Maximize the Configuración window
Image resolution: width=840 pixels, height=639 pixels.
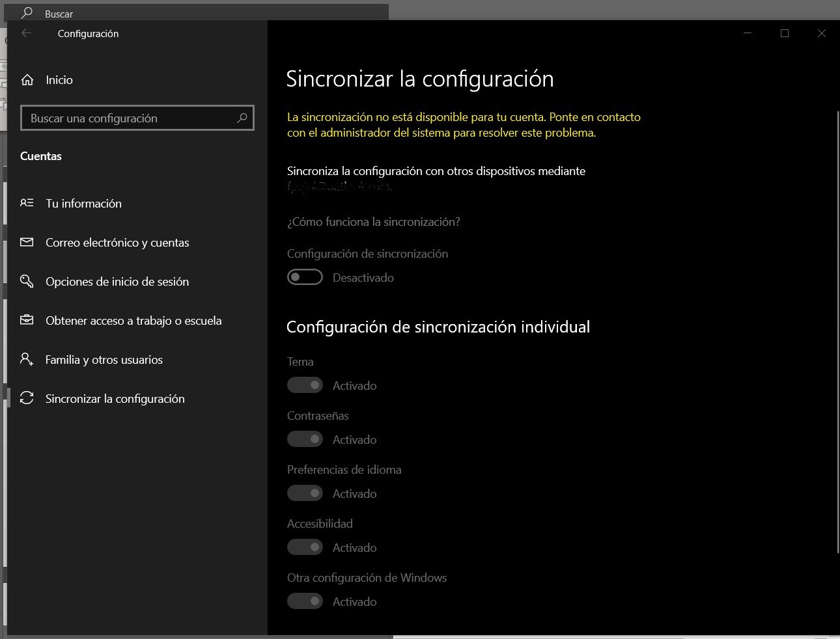[785, 33]
